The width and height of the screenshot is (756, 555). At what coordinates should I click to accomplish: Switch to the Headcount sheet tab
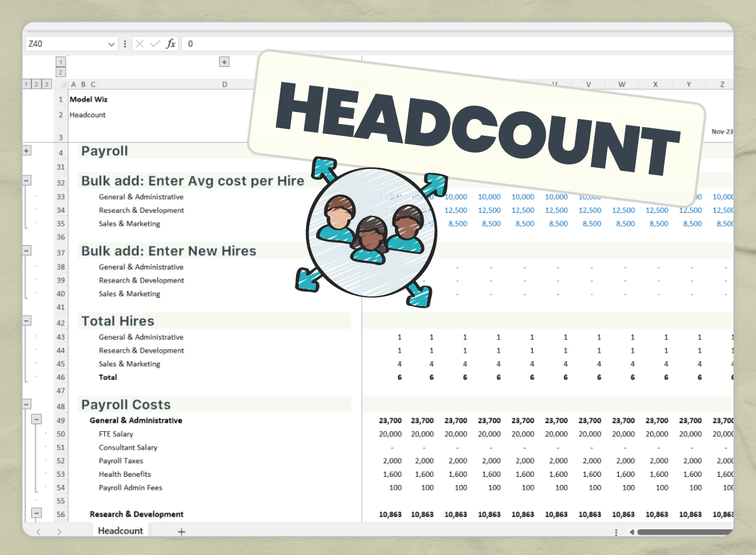pyautogui.click(x=120, y=531)
